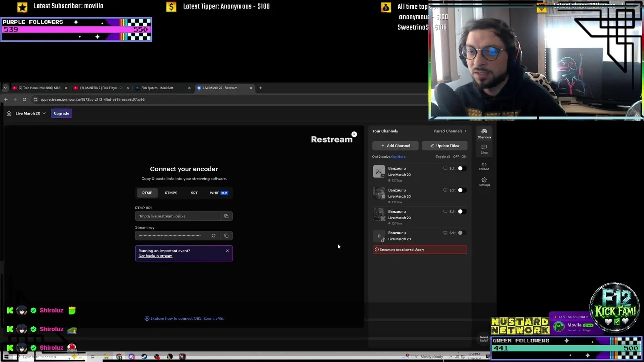Select the Twitch Banzouru channel avatar

[x=379, y=193]
